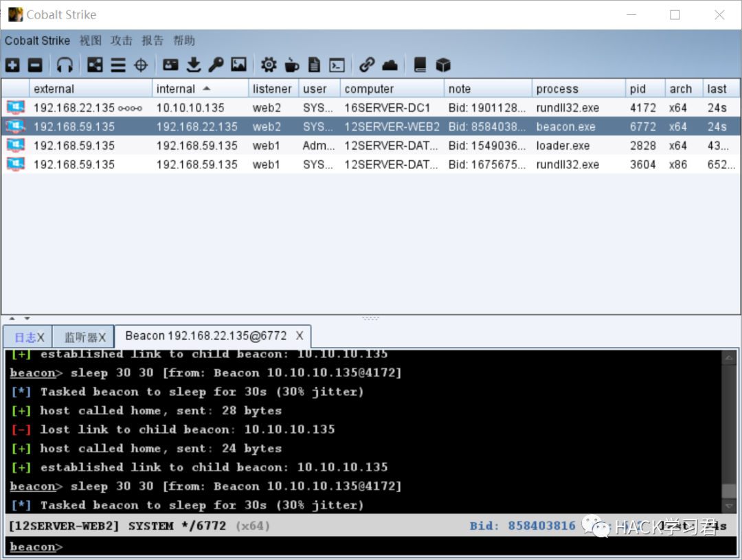This screenshot has width=742, height=560.
Task: Click the cloud manage web server icon
Action: coord(390,65)
